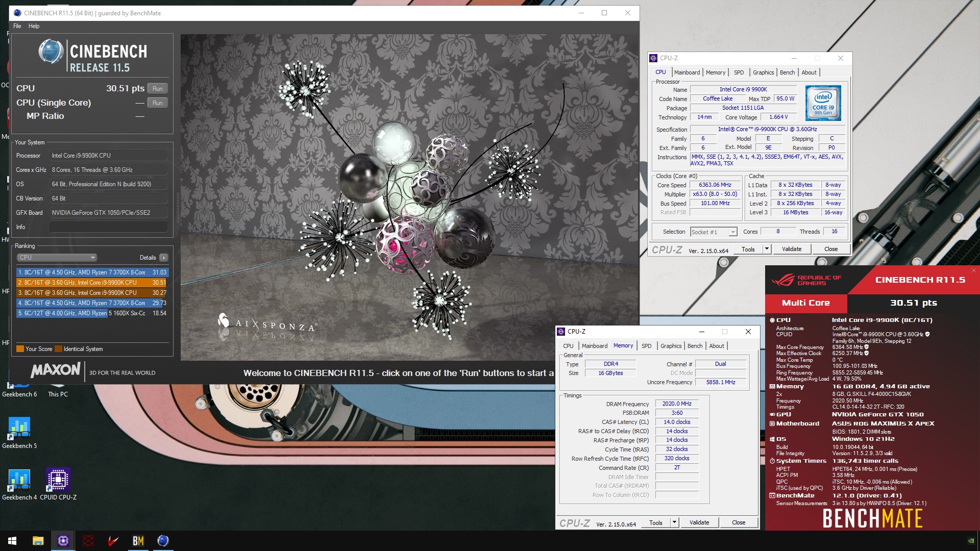
Task: Click Cinebench logo sphere icon
Action: pyautogui.click(x=51, y=52)
